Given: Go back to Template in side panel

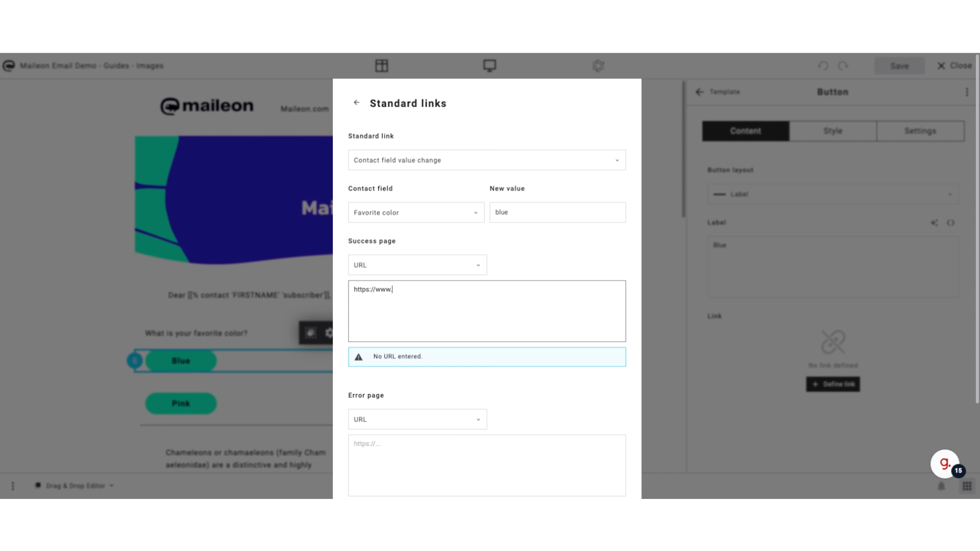Looking at the screenshot, I should (x=718, y=92).
